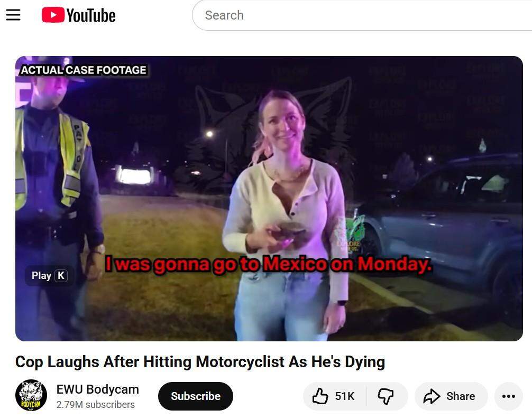
Task: Click the red YouTube logo icon
Action: [x=53, y=15]
